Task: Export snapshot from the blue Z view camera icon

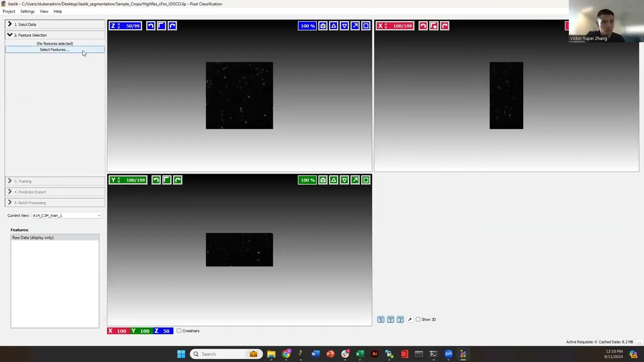Action: click(323, 26)
